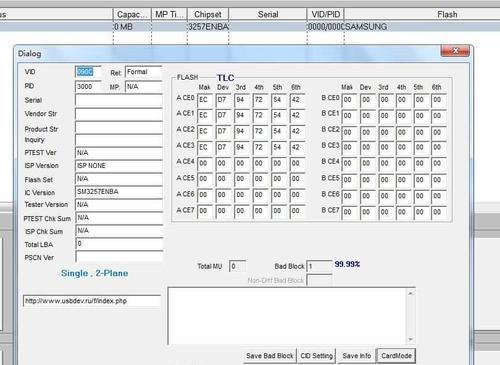Click the A CE0 5th cell 54
The image size is (500, 365).
[x=279, y=100]
